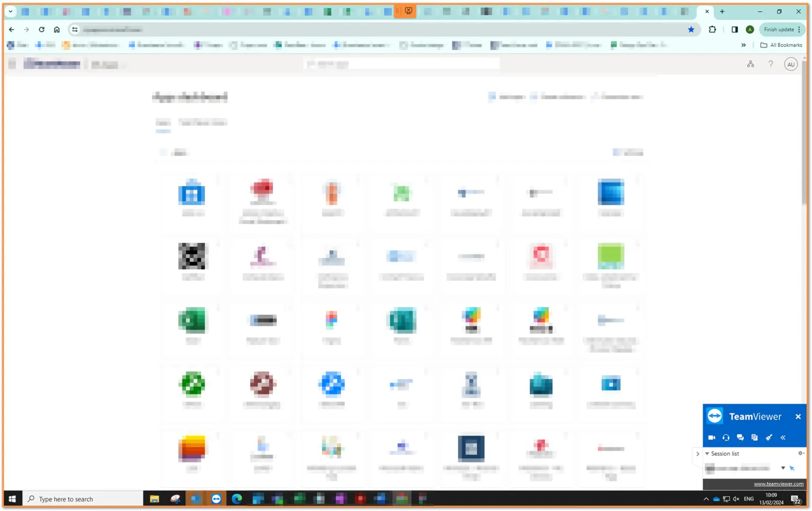Click the session remote control cursor icon

[792, 468]
